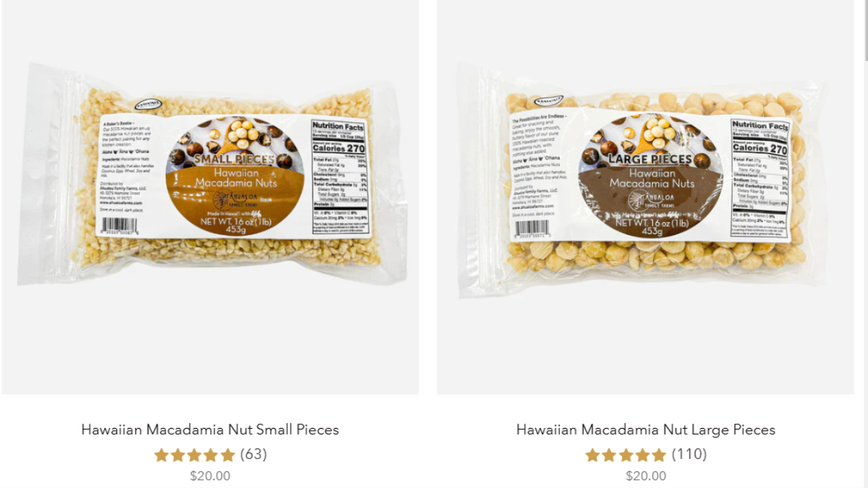
Task: Click the vertical scrollbar on the right edge
Action: tap(864, 244)
